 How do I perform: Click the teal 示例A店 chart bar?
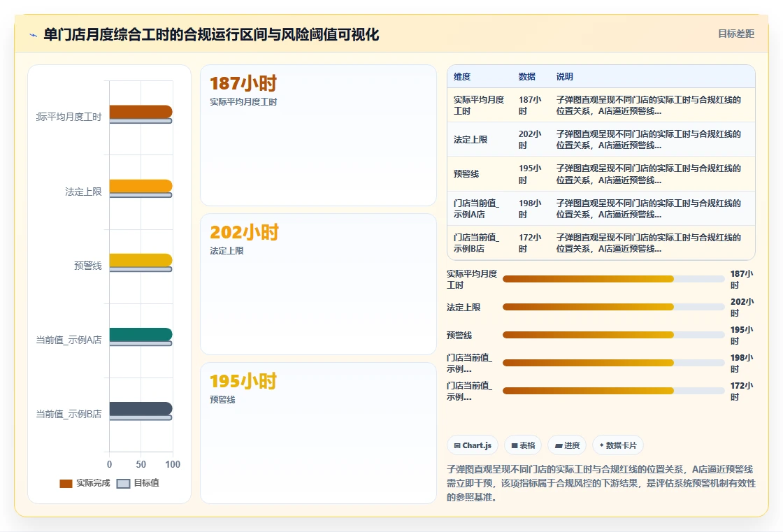141,334
